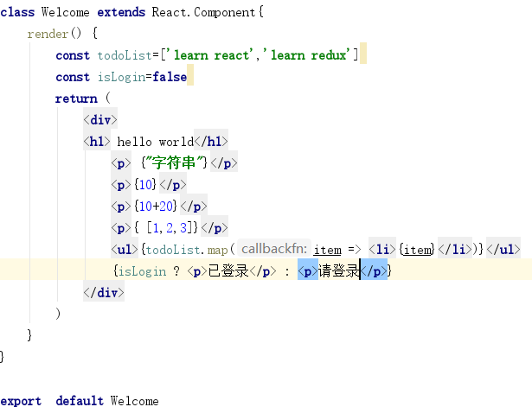Click isLogin in the ternary expression
Viewport: 532px width, 407px height.
coord(143,271)
